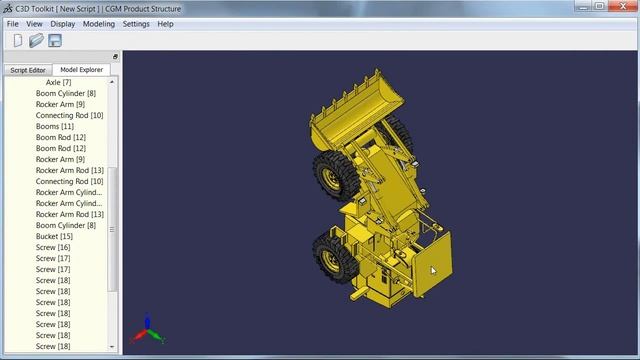Click the C3D Toolkit title bar logo
The width and height of the screenshot is (640, 360).
point(8,8)
